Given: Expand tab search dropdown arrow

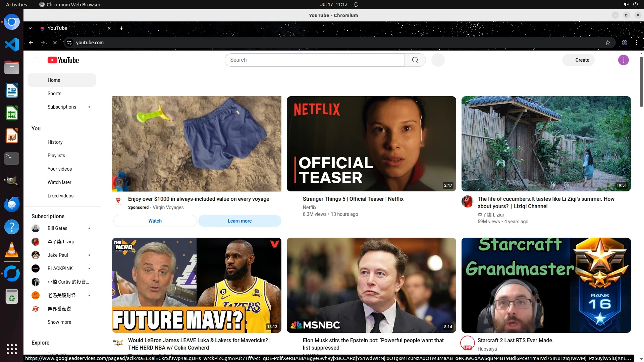Looking at the screenshot, I should [x=30, y=28].
